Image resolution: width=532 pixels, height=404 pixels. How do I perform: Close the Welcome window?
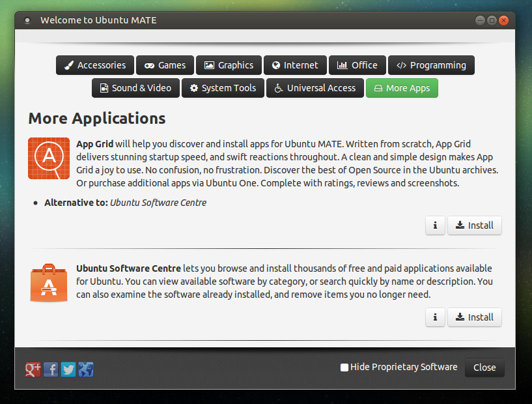click(484, 367)
